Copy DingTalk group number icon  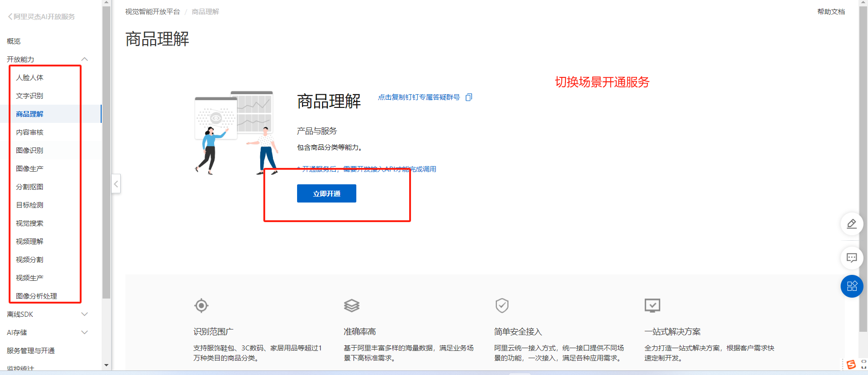click(x=469, y=97)
